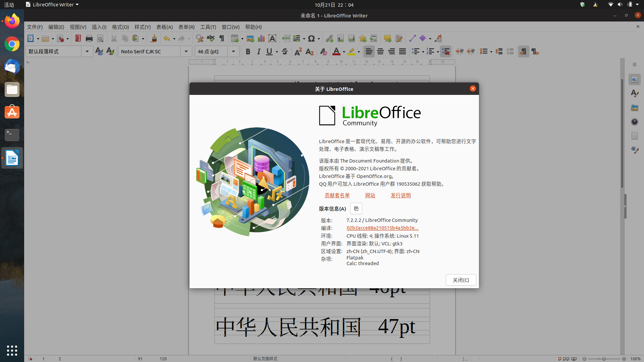Viewport: 644px width, 362px height.
Task: Toggle Formatting Marks pilcrow icon
Action: pyautogui.click(x=222, y=39)
